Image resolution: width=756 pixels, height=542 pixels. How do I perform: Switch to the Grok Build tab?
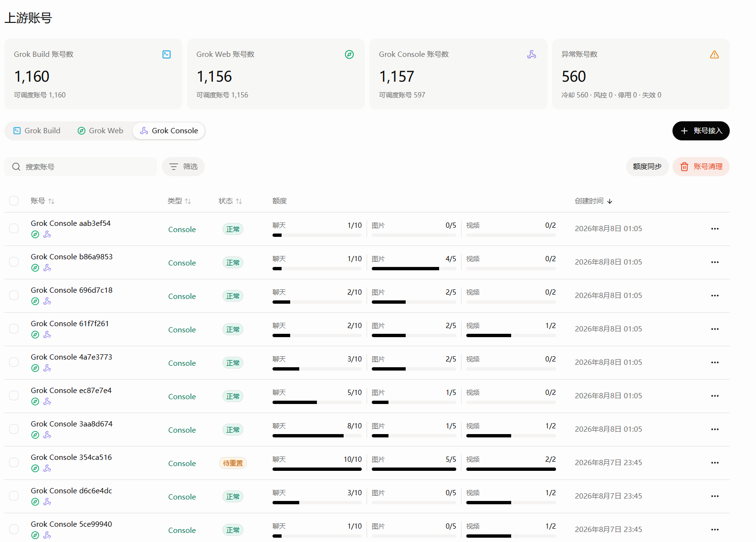coord(37,131)
